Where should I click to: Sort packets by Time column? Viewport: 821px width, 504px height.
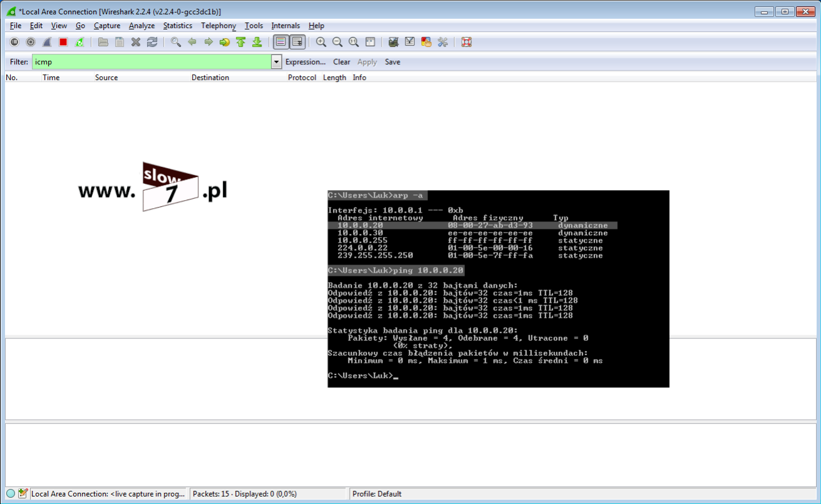click(51, 78)
